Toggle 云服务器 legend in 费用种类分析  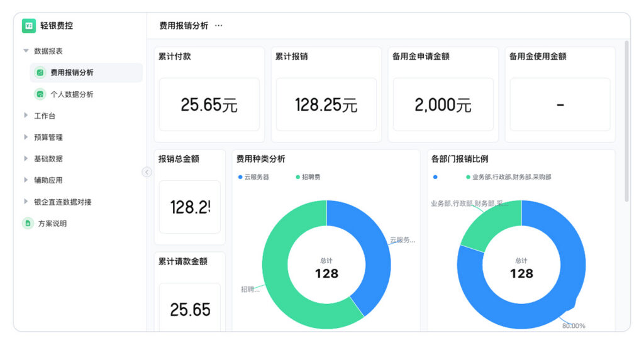click(x=253, y=177)
